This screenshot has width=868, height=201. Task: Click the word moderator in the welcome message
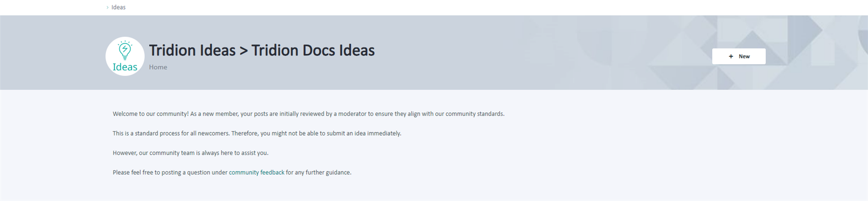[353, 114]
